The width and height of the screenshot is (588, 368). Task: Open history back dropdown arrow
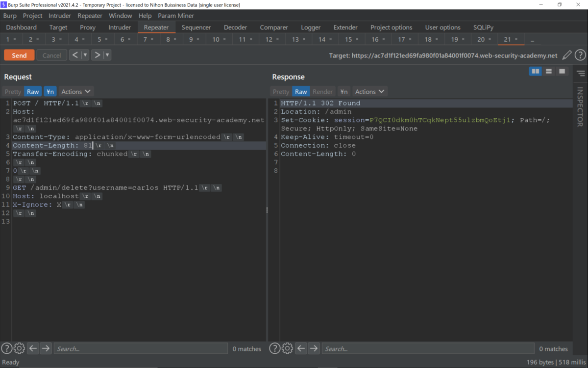[x=85, y=55]
